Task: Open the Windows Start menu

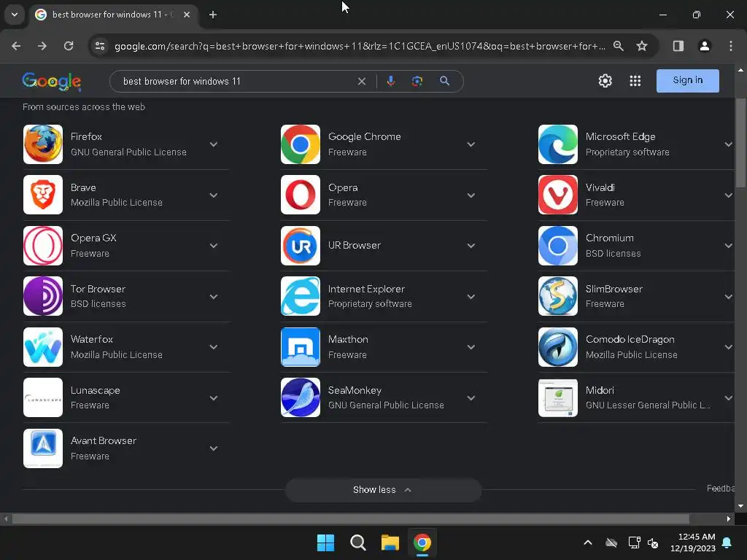Action: [326, 542]
